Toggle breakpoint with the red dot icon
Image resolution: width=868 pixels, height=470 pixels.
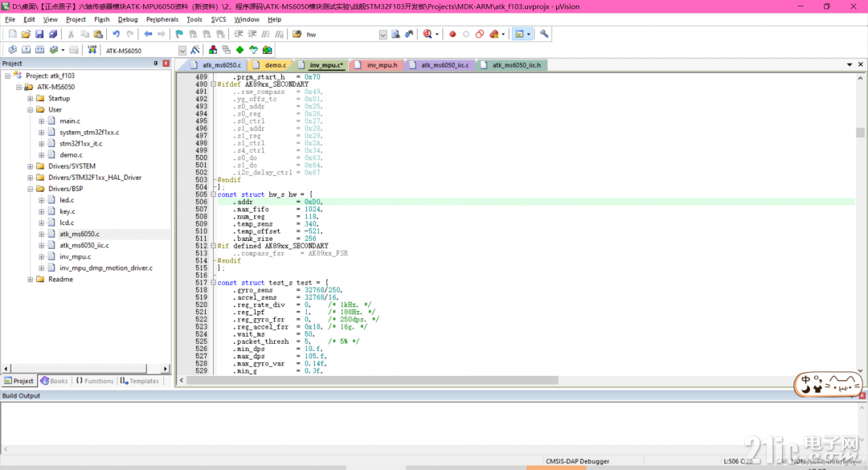coord(452,35)
